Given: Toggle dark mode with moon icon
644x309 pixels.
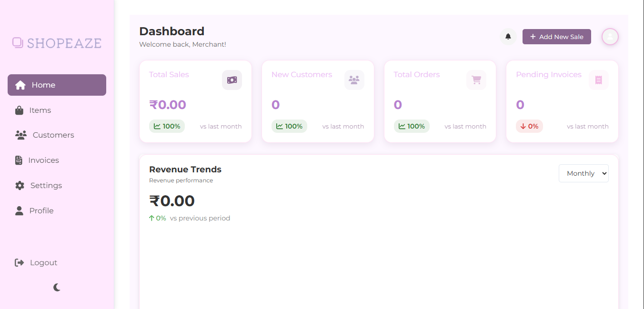Looking at the screenshot, I should [57, 287].
